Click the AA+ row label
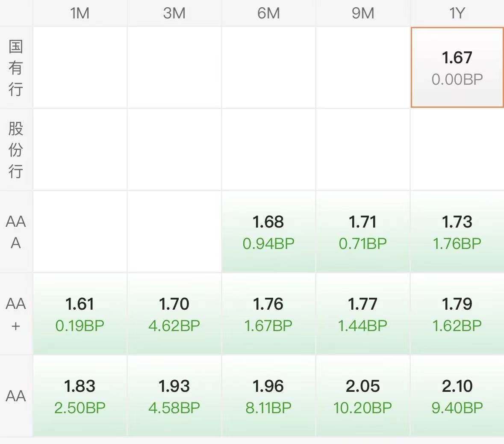 pyautogui.click(x=16, y=314)
